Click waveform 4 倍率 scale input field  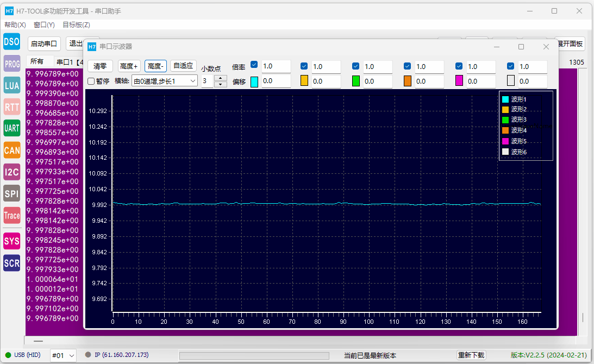tap(429, 66)
